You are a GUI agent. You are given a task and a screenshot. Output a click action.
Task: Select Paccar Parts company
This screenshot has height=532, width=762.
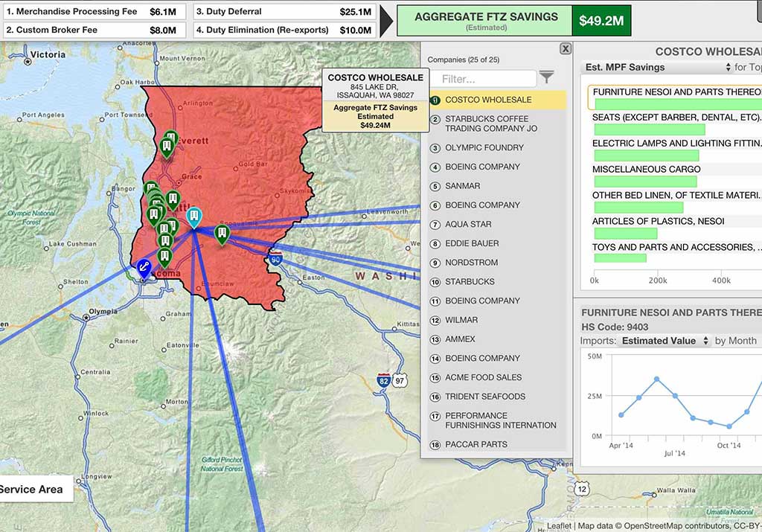(x=498, y=444)
